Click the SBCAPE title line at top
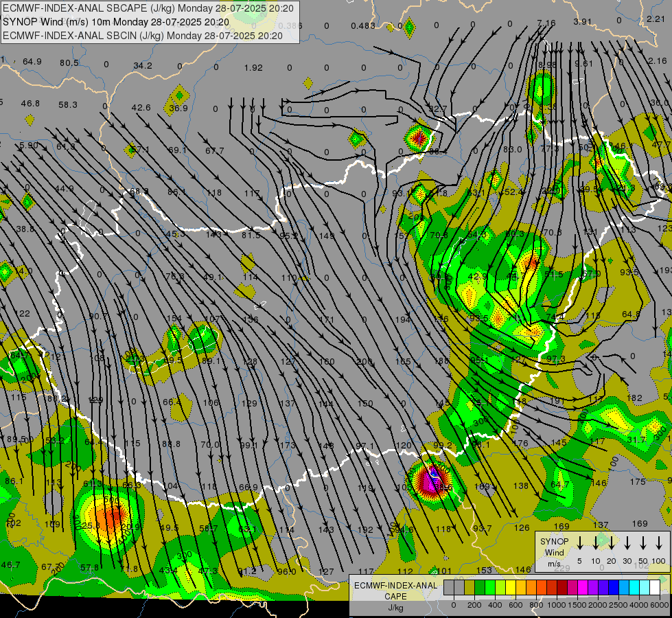Viewport: 672px width, 618px height. pyautogui.click(x=148, y=8)
